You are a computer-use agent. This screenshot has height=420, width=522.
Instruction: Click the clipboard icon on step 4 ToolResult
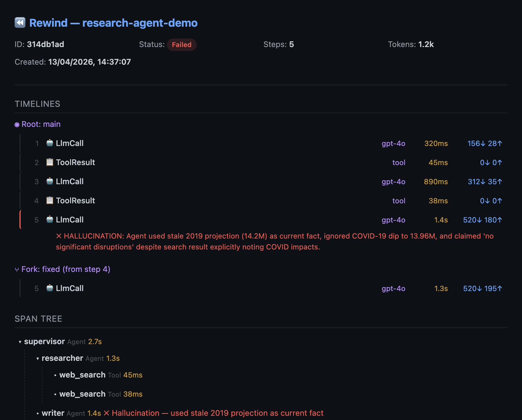point(49,200)
